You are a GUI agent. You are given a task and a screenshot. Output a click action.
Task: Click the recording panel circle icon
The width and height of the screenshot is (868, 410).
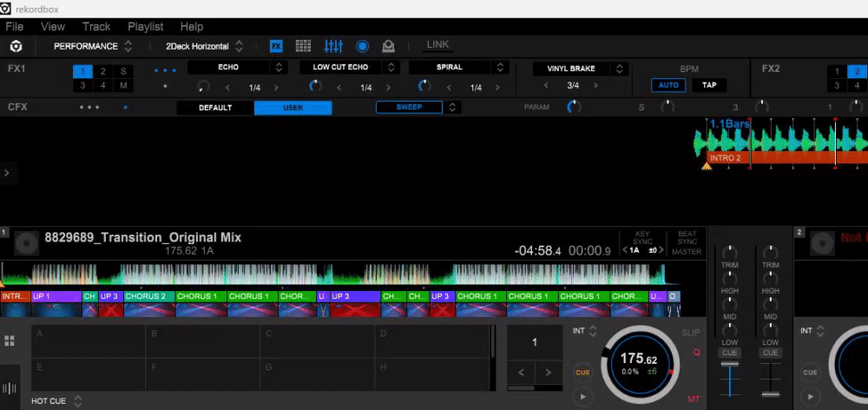363,47
